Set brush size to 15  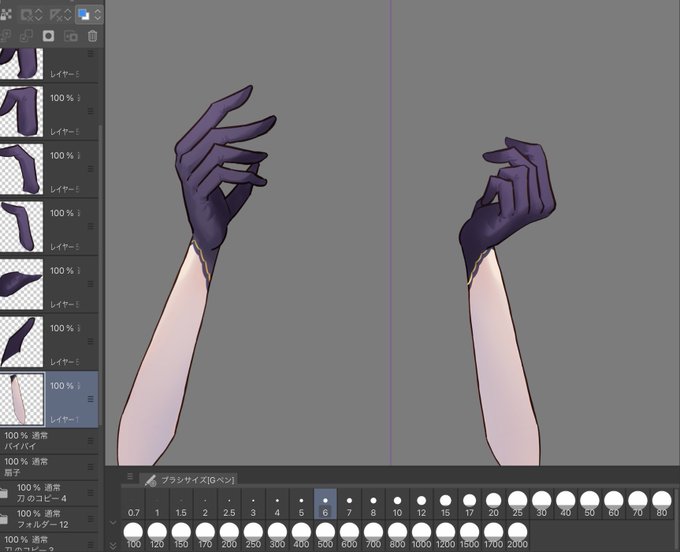(x=445, y=504)
